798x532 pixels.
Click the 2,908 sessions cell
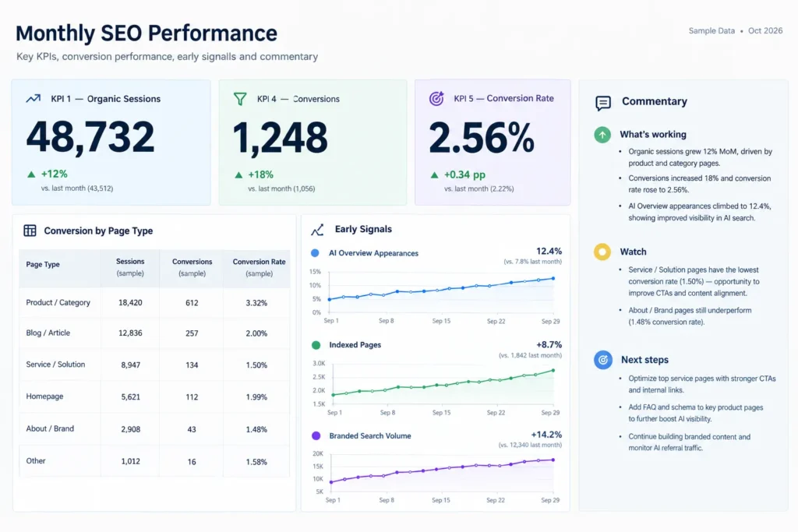click(x=131, y=429)
